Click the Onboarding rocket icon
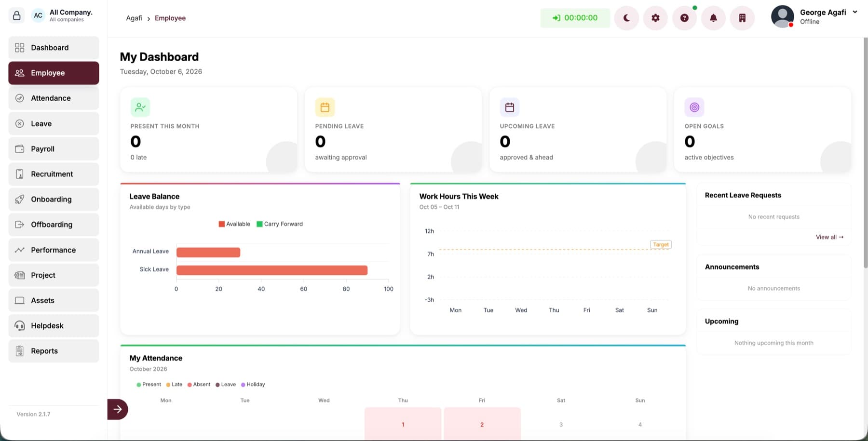The width and height of the screenshot is (868, 441). point(20,200)
